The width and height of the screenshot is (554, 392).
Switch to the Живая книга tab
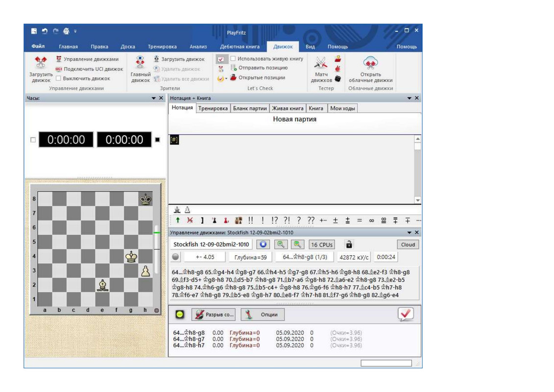[x=288, y=108]
